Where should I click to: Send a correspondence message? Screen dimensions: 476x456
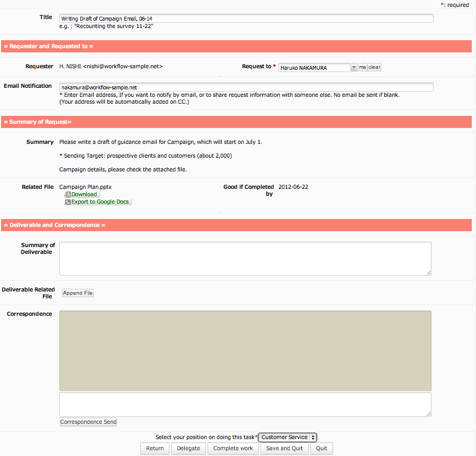tap(88, 422)
